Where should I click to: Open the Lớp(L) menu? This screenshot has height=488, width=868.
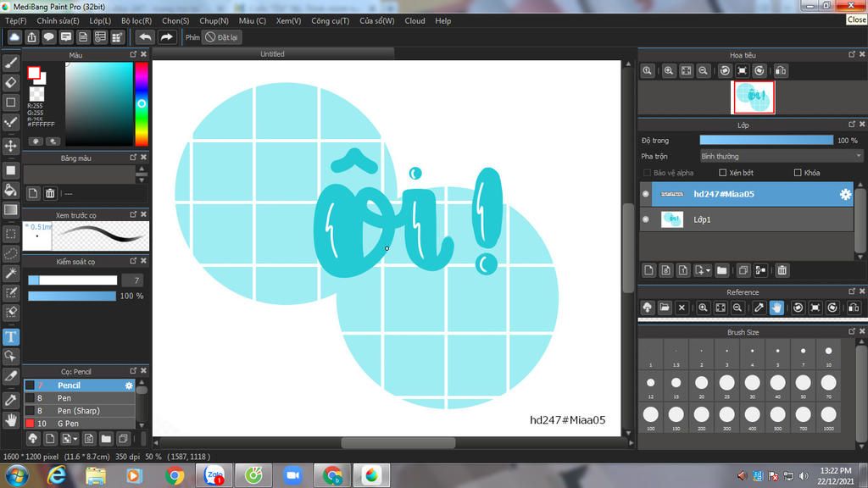click(100, 20)
